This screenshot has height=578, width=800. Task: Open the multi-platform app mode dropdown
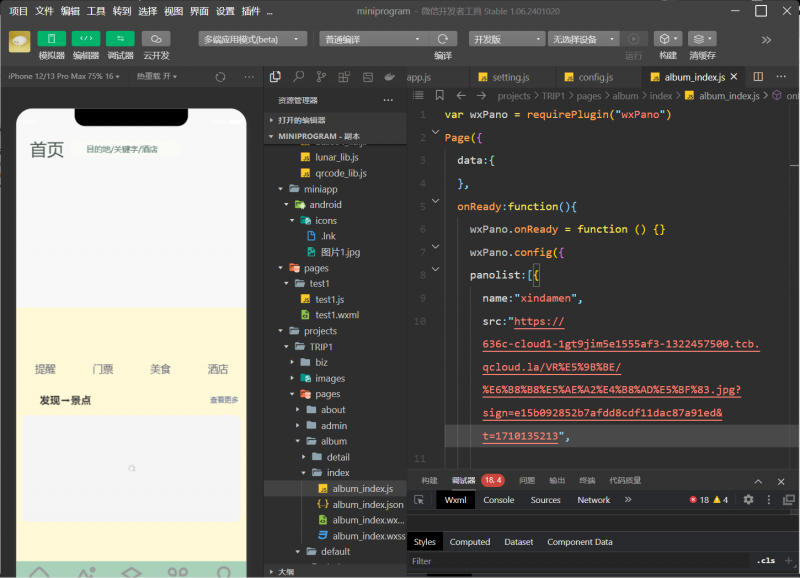pos(253,39)
